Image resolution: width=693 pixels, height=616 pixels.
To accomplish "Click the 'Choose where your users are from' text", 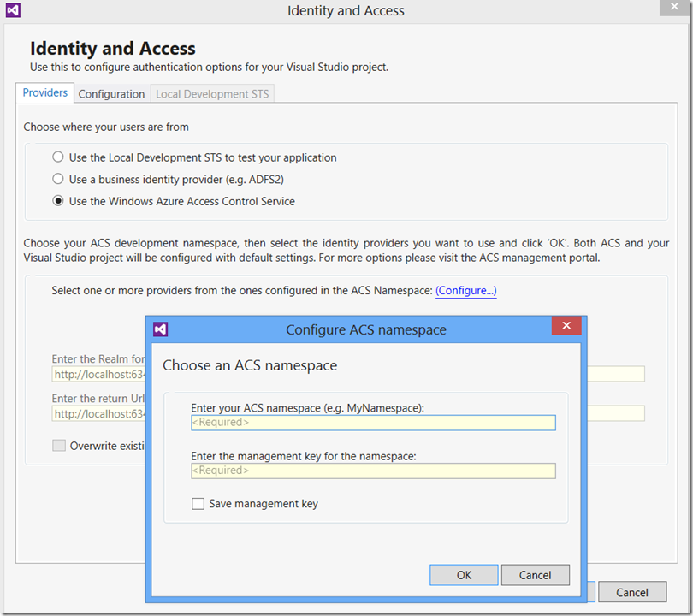I will [x=106, y=127].
